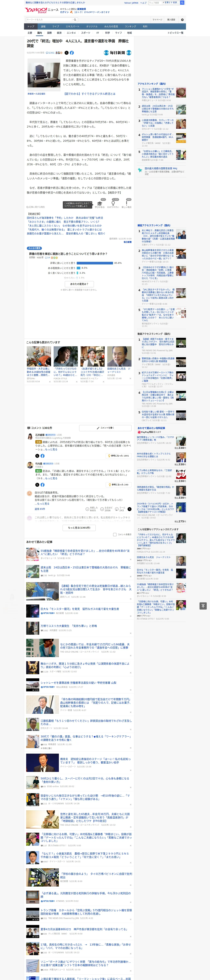Screen dimensions: 210x980
Task: Open 【図でわかる】すぐできるデジタル終活とは link
Action: [x=90, y=94]
